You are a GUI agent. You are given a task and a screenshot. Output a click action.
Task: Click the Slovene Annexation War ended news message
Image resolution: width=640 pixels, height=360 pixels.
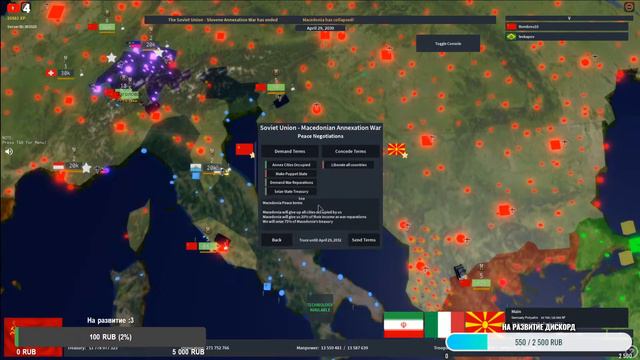[223, 20]
